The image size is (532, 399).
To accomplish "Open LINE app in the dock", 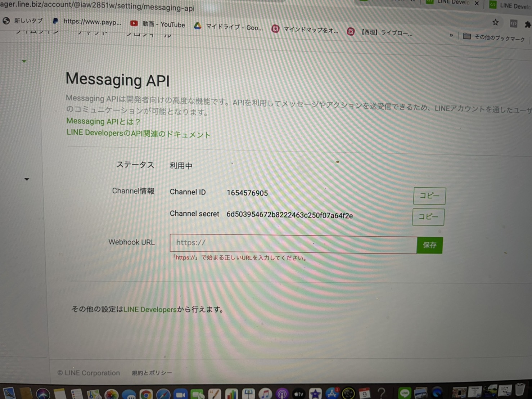I will pos(405,392).
